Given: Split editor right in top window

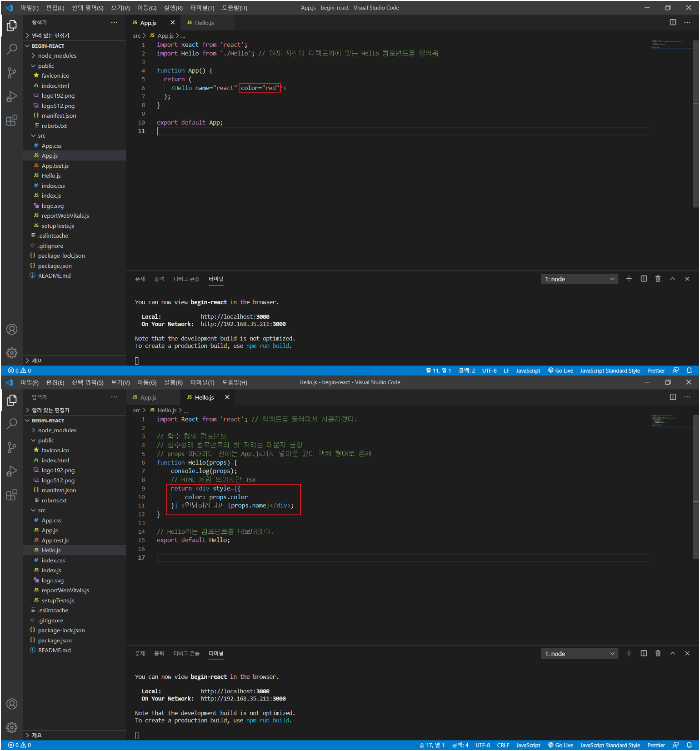Looking at the screenshot, I should point(673,22).
